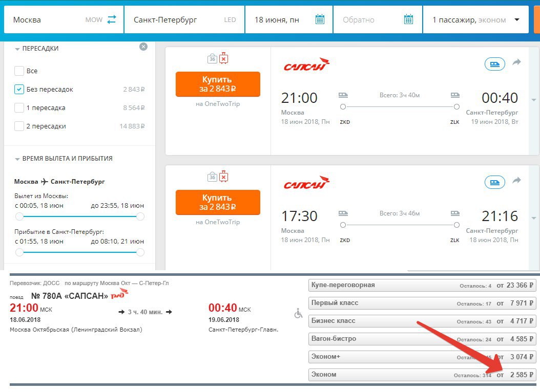Expand details of 17:30 trip
Viewport: 540px width, 392px height.
(534, 219)
